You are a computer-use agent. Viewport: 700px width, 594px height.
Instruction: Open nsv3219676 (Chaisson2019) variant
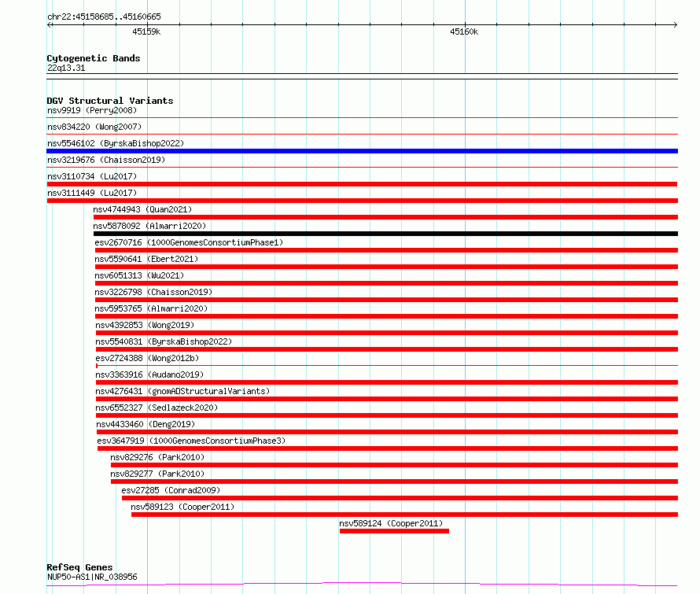[x=106, y=160]
